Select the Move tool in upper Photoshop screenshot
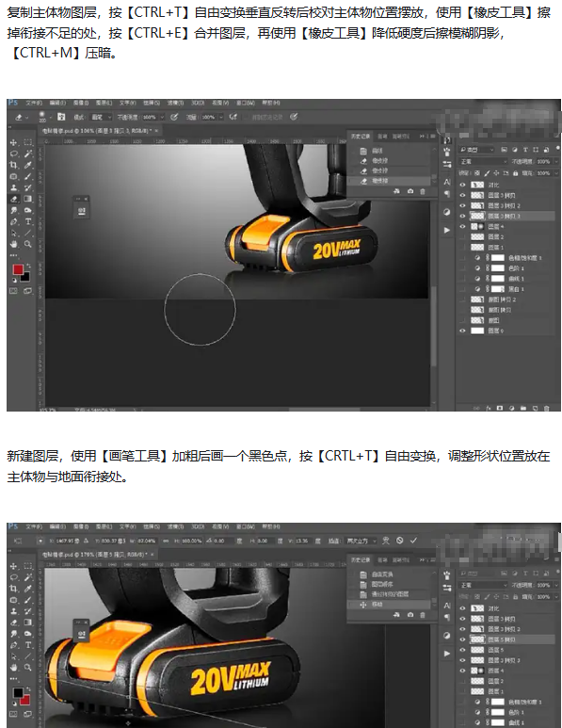The image size is (562, 728). point(14,142)
